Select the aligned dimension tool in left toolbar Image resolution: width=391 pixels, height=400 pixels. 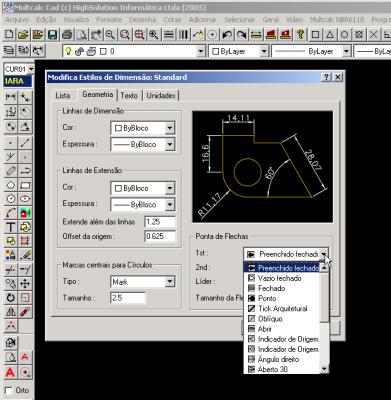coord(25,97)
